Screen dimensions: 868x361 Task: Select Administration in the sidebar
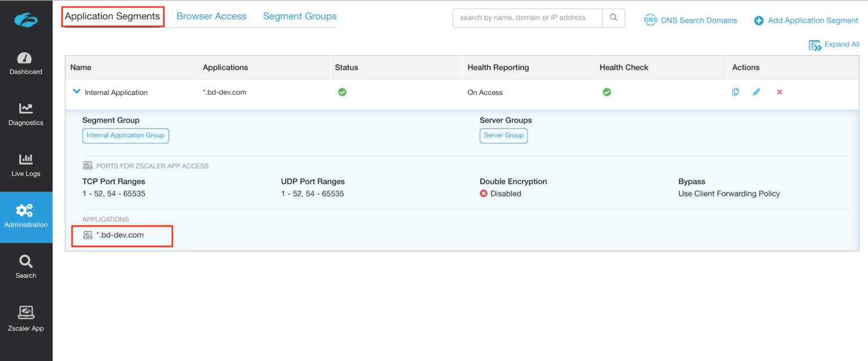click(x=26, y=217)
